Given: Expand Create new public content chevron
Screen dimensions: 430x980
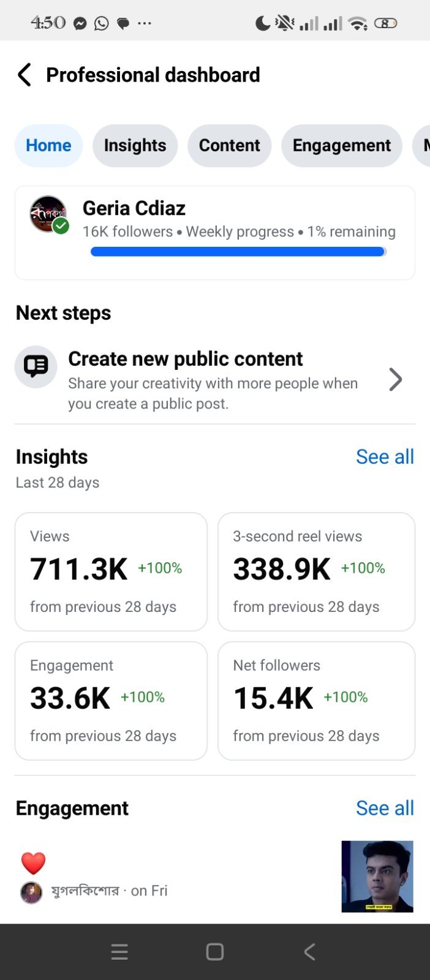Looking at the screenshot, I should (x=396, y=380).
